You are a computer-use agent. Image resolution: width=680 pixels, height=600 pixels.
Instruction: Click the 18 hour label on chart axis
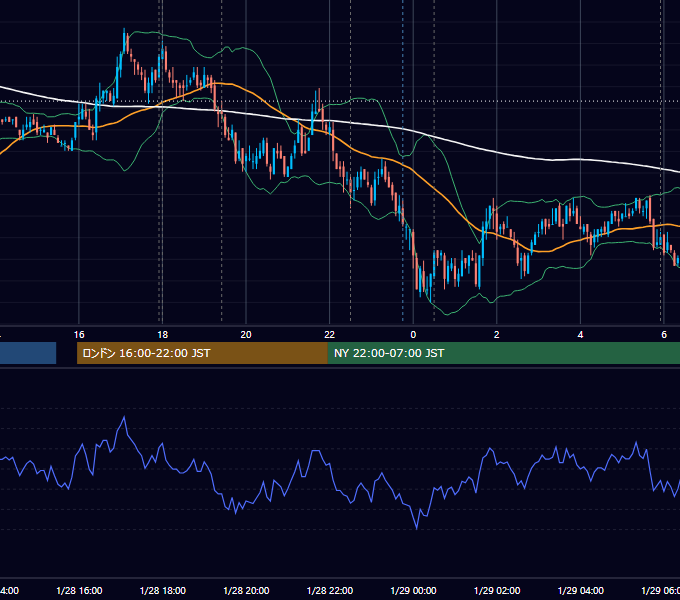click(x=162, y=334)
